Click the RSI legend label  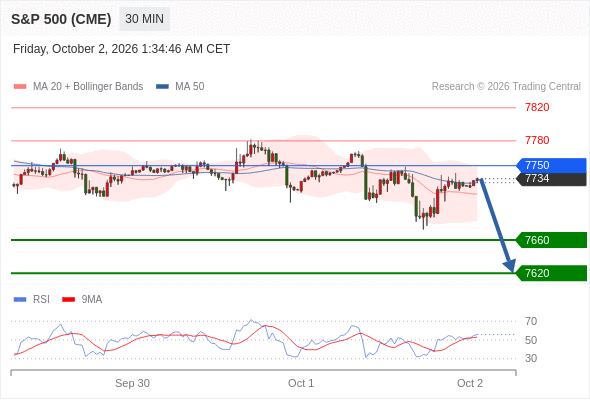41,300
